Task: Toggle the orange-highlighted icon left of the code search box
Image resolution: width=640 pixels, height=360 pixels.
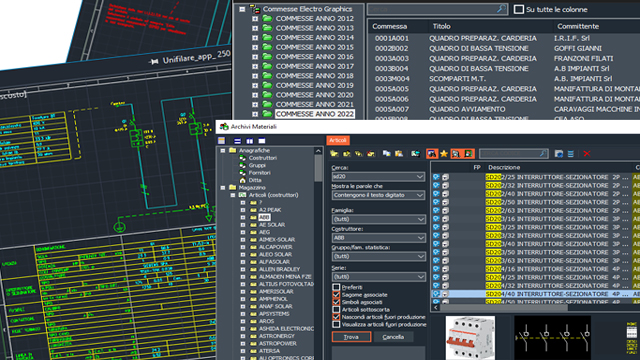Action: (x=469, y=153)
